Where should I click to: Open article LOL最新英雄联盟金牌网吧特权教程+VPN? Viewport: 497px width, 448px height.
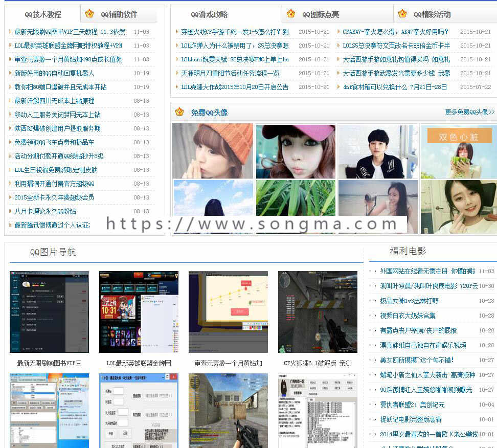68,46
